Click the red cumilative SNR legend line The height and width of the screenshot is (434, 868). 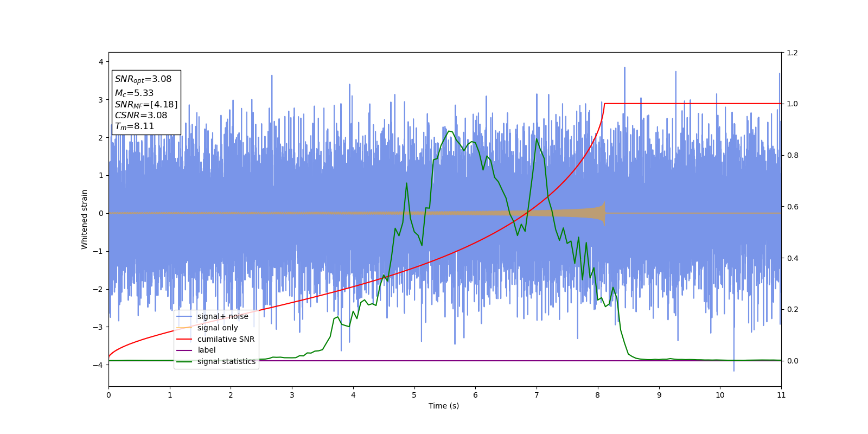click(184, 339)
